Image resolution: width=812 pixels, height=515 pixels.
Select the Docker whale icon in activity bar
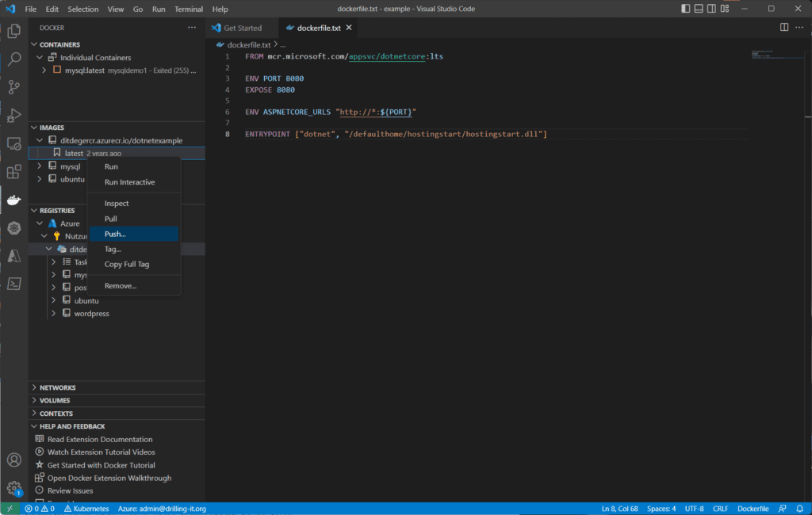14,200
